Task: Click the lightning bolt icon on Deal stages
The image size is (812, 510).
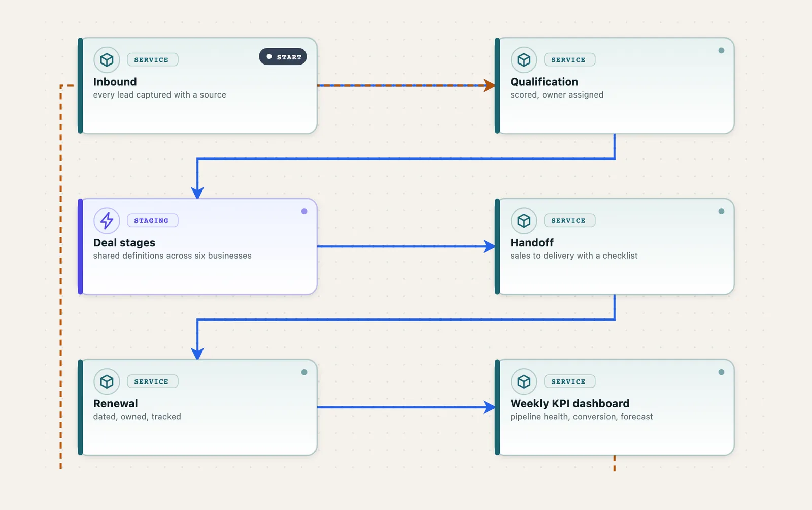Action: coord(107,221)
